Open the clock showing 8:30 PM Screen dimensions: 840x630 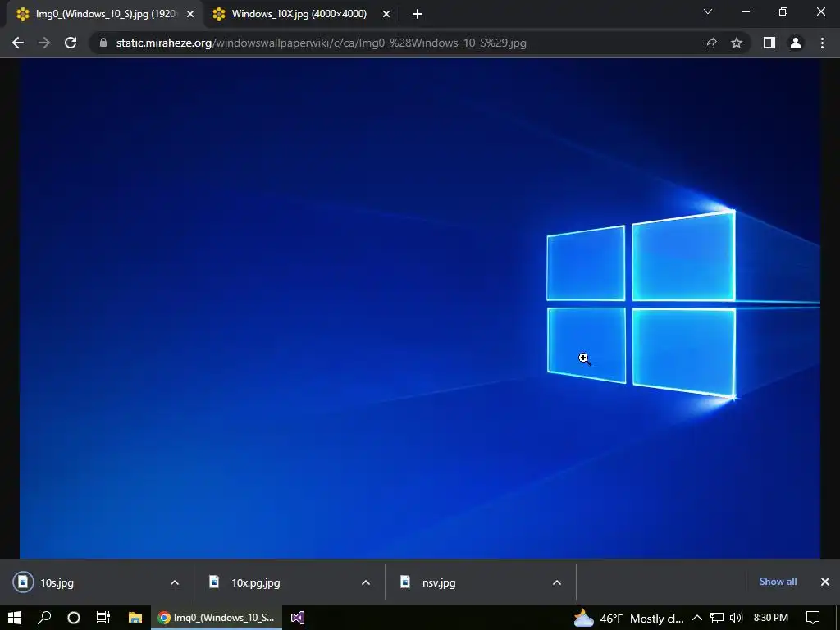771,618
